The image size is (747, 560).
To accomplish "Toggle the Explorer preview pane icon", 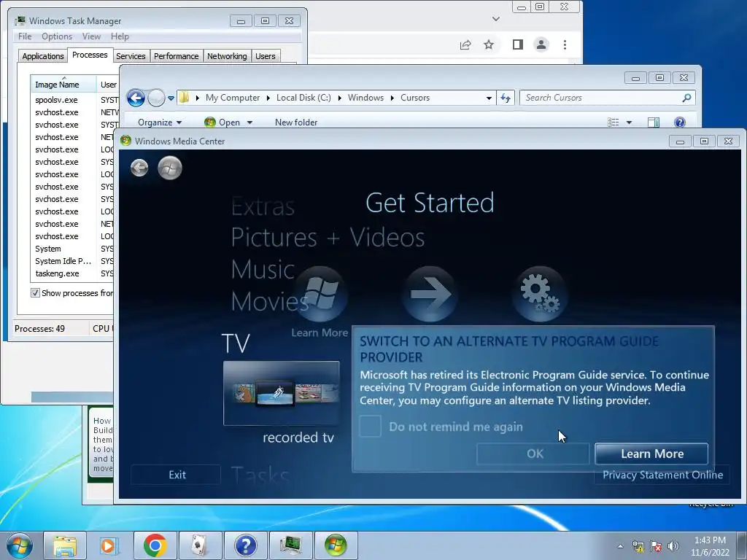I will point(654,122).
